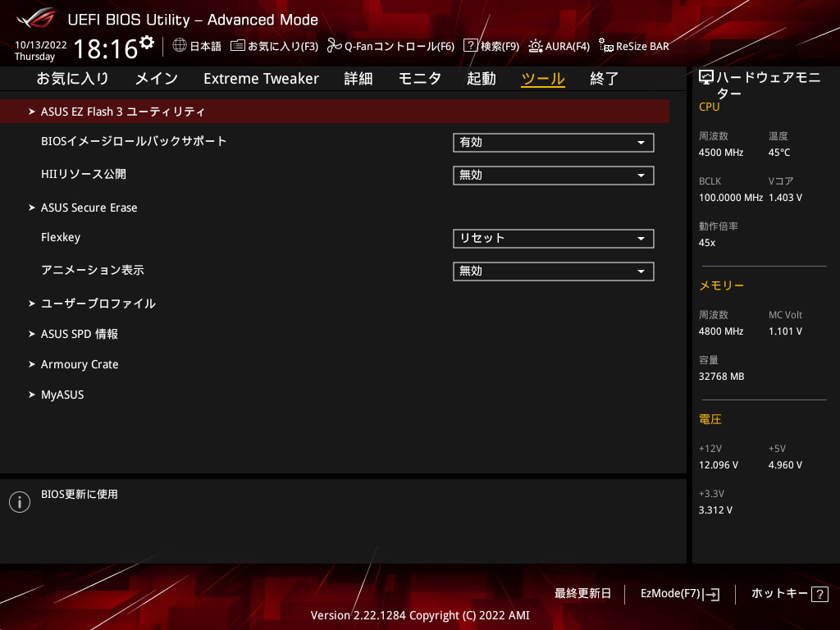Click the search question mark icon (F9)
The image size is (840, 630).
tap(470, 45)
